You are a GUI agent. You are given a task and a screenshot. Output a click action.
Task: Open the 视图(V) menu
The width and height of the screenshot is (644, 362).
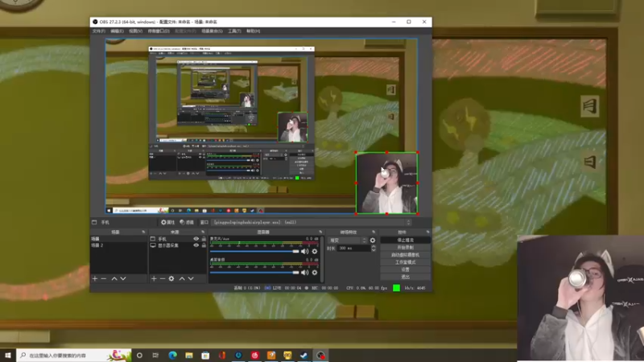[135, 31]
